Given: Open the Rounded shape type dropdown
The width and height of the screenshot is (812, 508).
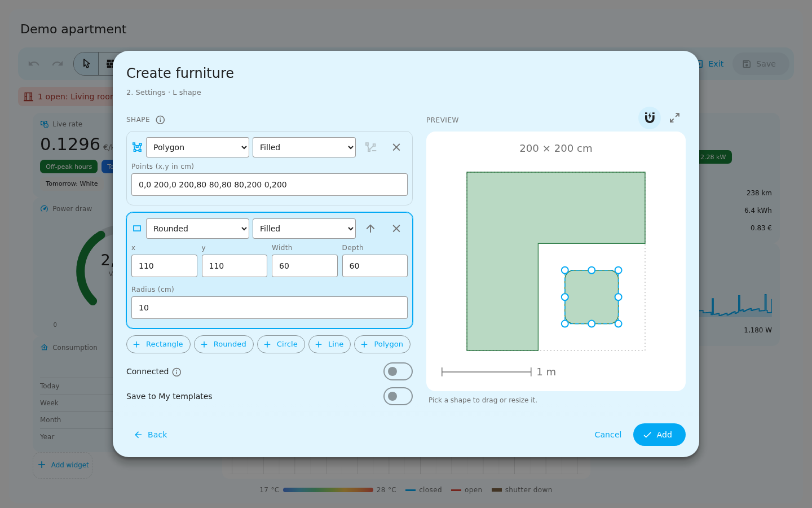Looking at the screenshot, I should pyautogui.click(x=197, y=229).
